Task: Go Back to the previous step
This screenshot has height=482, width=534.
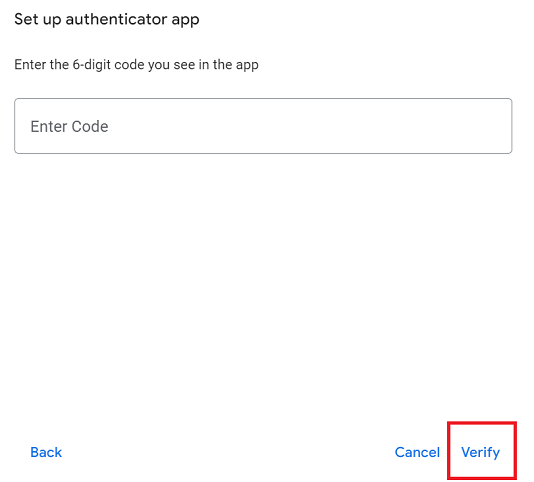Action: tap(46, 452)
